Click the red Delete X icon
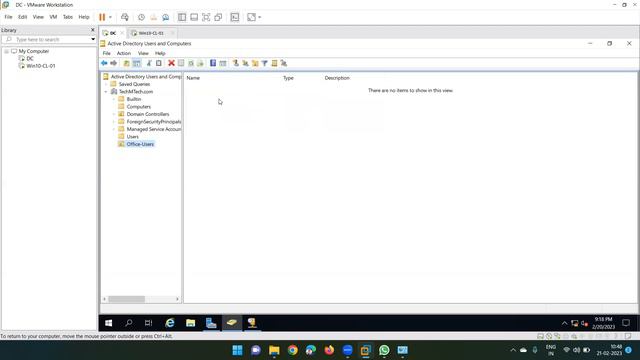The height and width of the screenshot is (360, 640). 171,63
